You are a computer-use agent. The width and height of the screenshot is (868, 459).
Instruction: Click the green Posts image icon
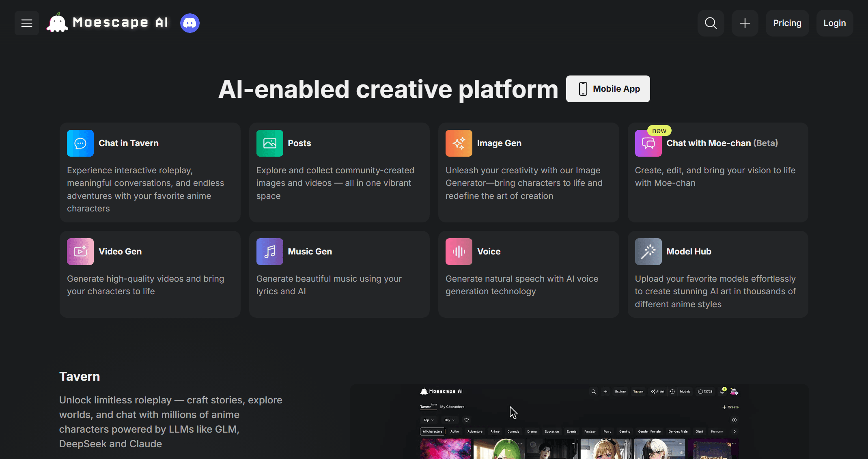[x=269, y=143]
